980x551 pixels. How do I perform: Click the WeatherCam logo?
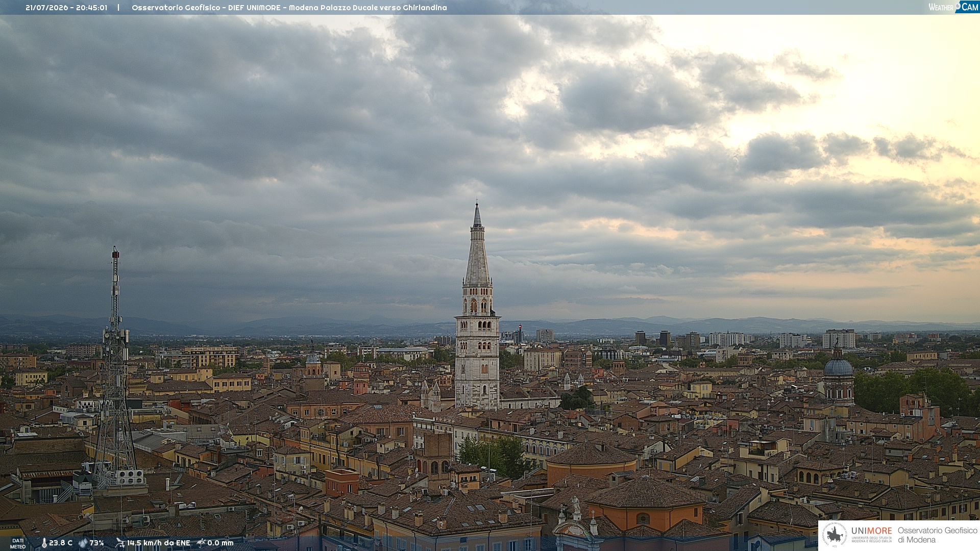[x=953, y=7]
